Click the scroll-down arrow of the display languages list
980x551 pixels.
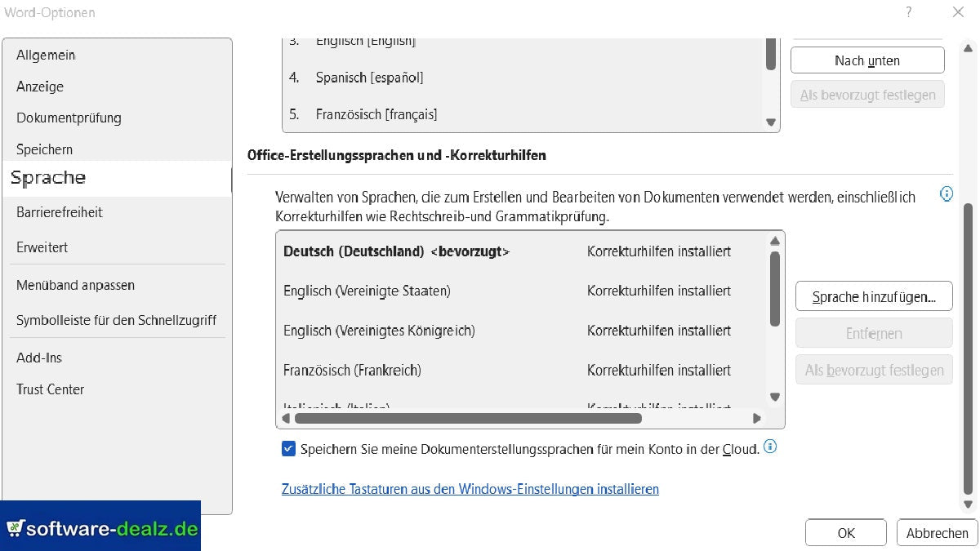coord(770,122)
